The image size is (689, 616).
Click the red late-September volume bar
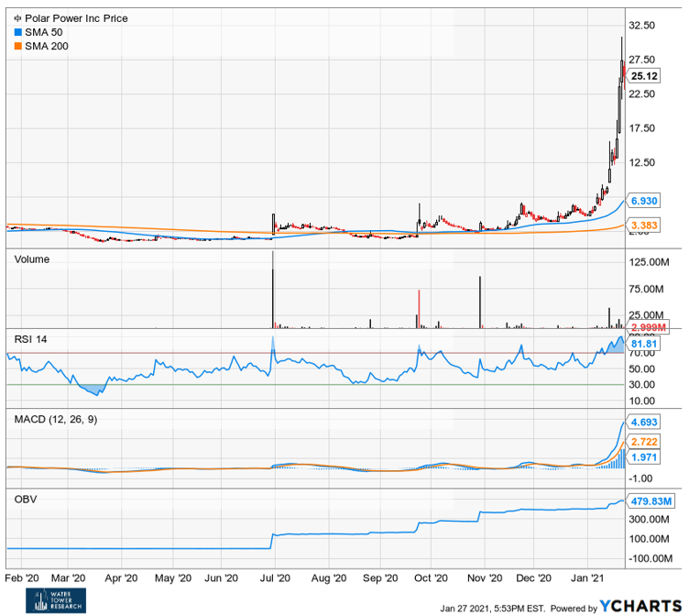[420, 309]
